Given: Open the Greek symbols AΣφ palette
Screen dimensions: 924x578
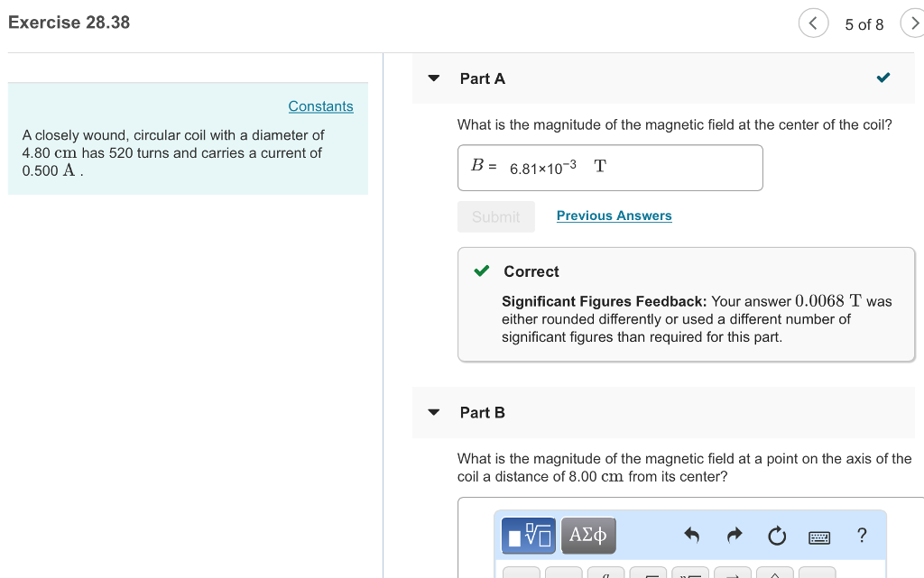Looking at the screenshot, I should tap(588, 536).
